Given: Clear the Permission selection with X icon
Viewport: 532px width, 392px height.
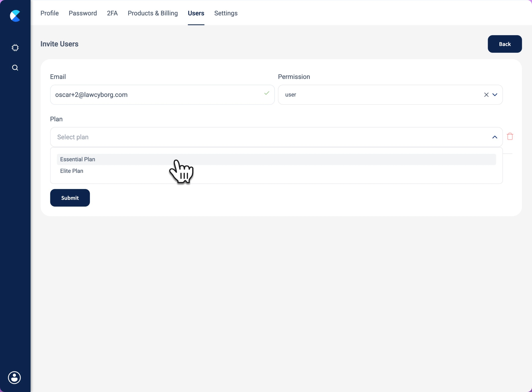Looking at the screenshot, I should (486, 95).
